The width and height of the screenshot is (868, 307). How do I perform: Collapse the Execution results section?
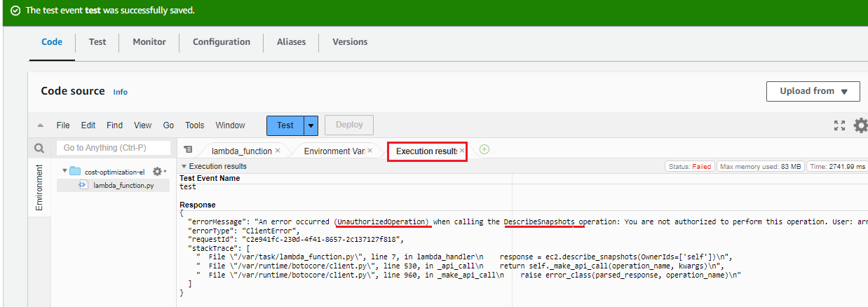click(184, 166)
